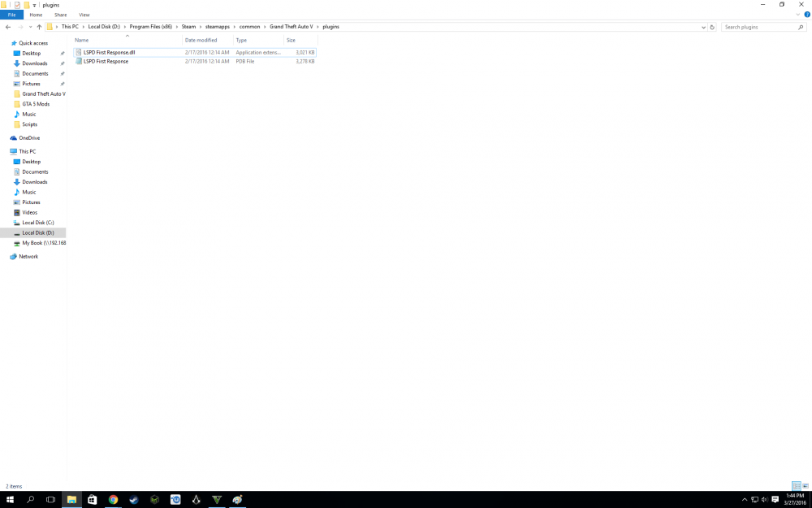
Task: Toggle sort order via the Name column header
Action: [x=81, y=39]
